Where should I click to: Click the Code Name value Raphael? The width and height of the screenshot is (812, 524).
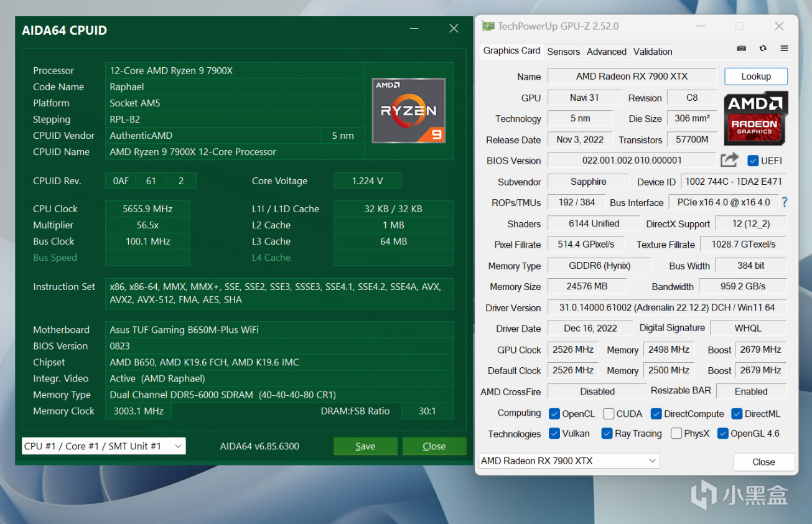pos(235,87)
